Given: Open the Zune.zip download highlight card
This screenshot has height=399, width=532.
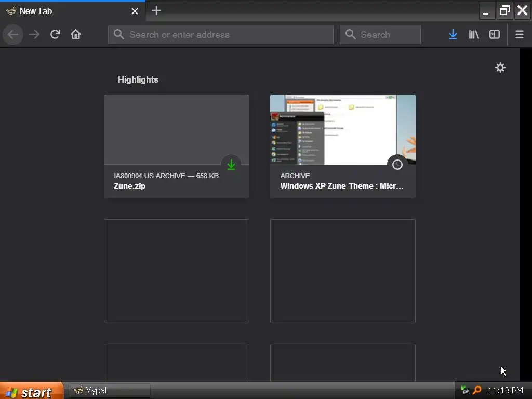Looking at the screenshot, I should pyautogui.click(x=177, y=146).
